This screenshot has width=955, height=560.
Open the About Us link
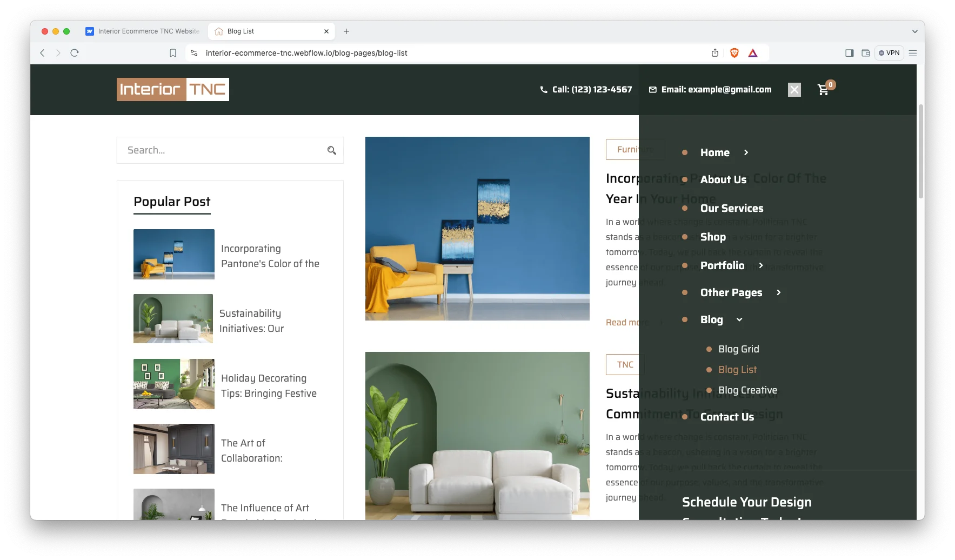pyautogui.click(x=723, y=179)
